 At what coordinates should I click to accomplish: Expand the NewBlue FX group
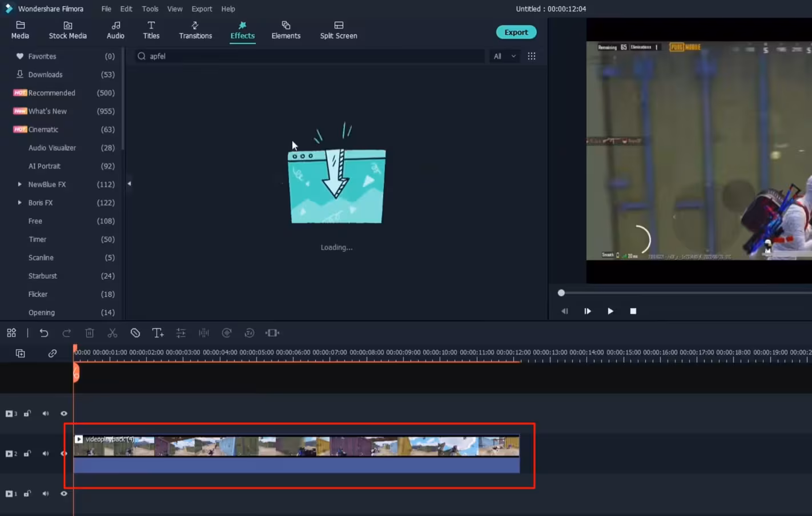pyautogui.click(x=19, y=184)
